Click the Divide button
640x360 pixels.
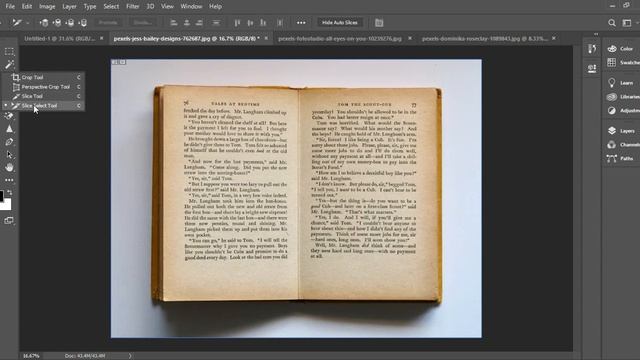(142, 22)
